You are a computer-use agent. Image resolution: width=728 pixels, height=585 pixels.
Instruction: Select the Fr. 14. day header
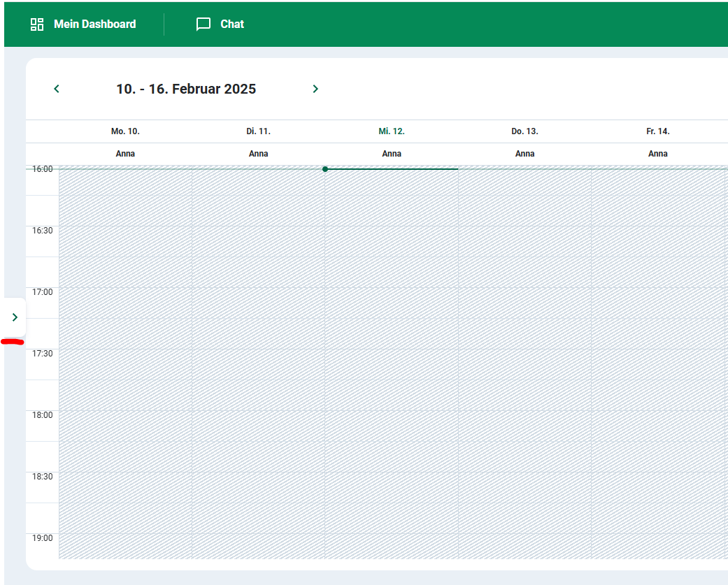(658, 131)
